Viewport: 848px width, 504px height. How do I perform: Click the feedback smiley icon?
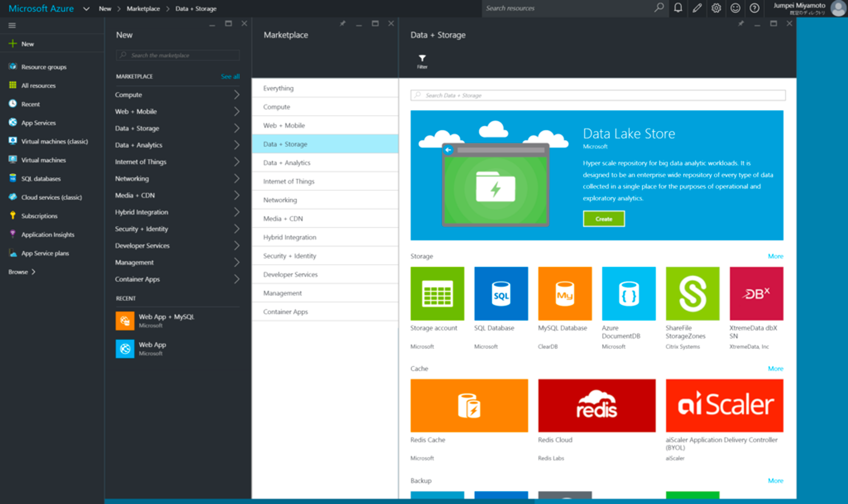[735, 8]
